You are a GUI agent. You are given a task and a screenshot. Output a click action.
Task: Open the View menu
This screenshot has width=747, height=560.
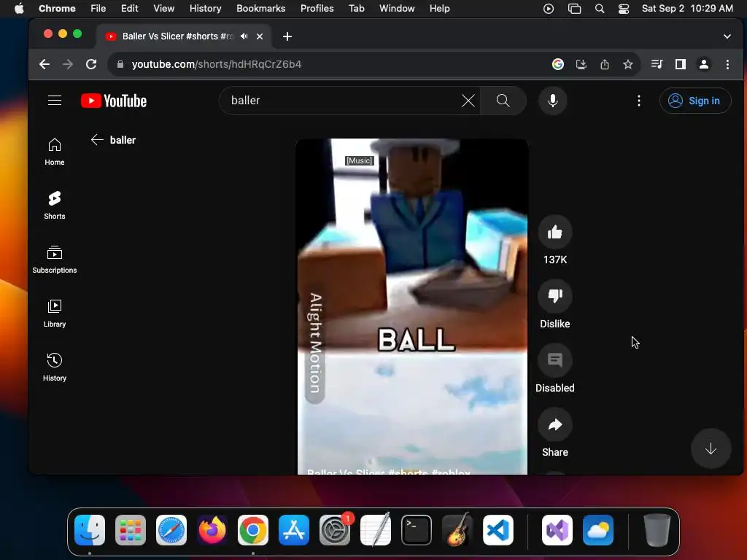coord(164,9)
